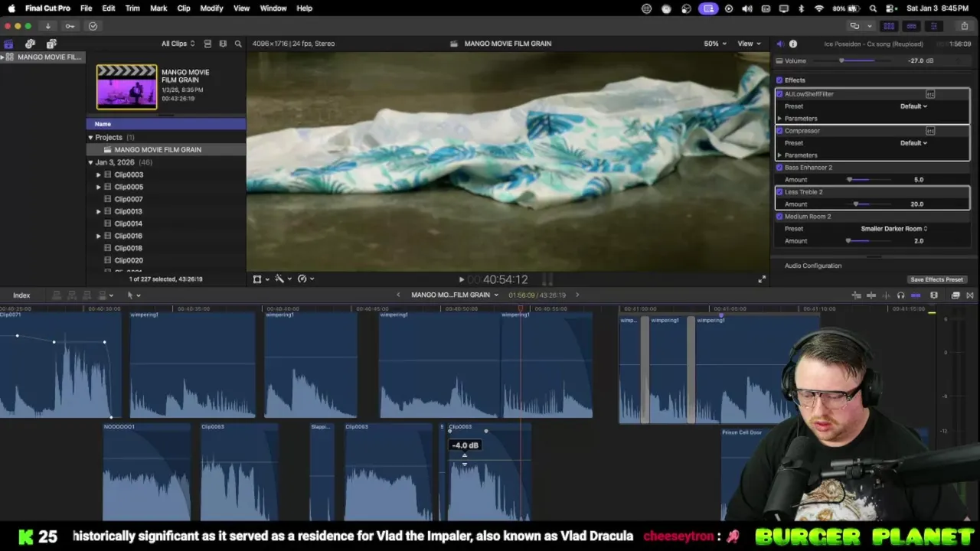This screenshot has height=551, width=980.
Task: Toggle audio skimming in timeline toolbar
Action: (x=886, y=295)
